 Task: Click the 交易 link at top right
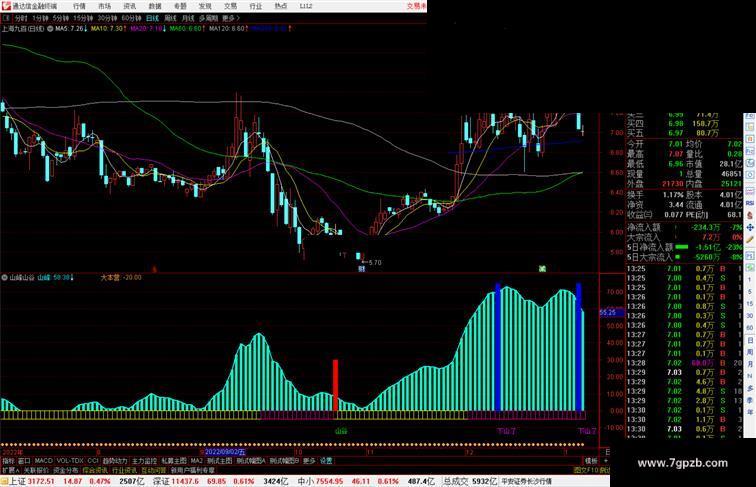click(416, 6)
